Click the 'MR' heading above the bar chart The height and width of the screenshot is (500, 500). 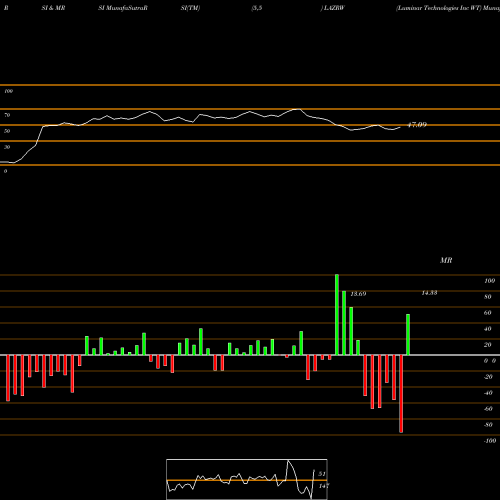pyautogui.click(x=446, y=260)
